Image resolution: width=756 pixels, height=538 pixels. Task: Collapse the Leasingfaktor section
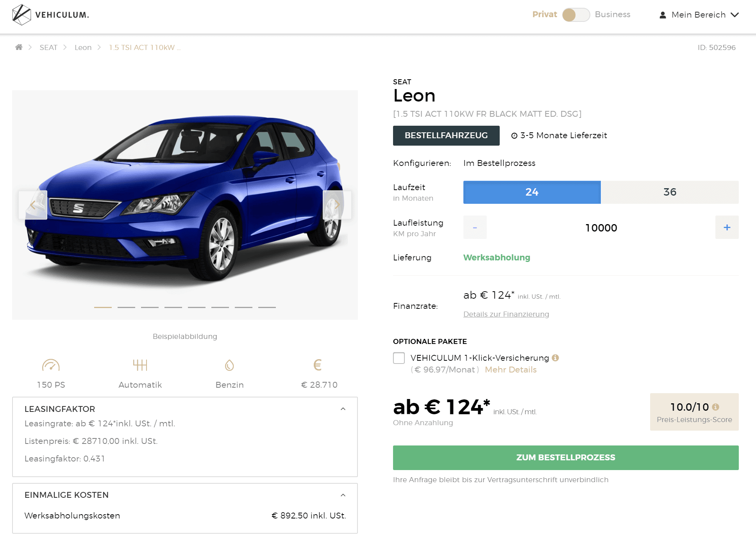(x=343, y=409)
